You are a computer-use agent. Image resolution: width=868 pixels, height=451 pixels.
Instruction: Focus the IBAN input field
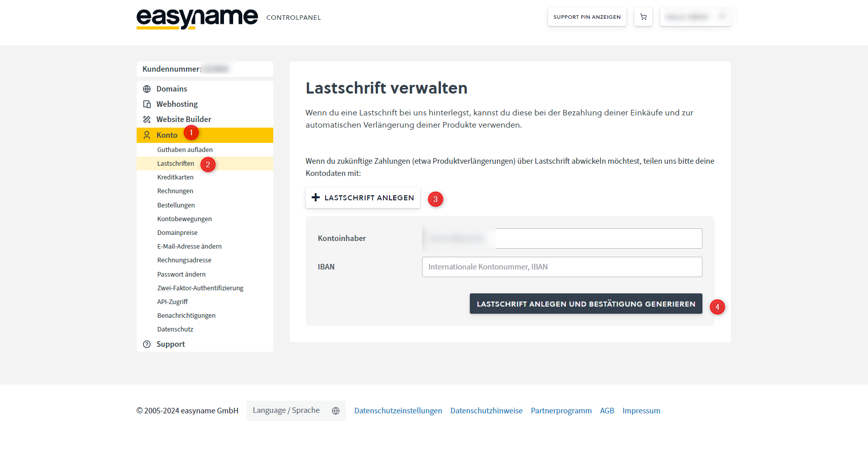(562, 267)
